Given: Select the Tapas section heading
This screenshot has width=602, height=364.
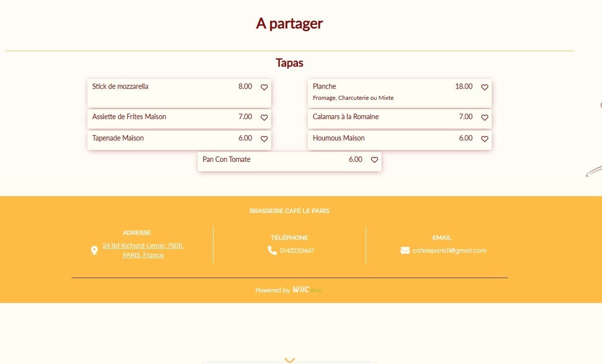Looking at the screenshot, I should [289, 63].
